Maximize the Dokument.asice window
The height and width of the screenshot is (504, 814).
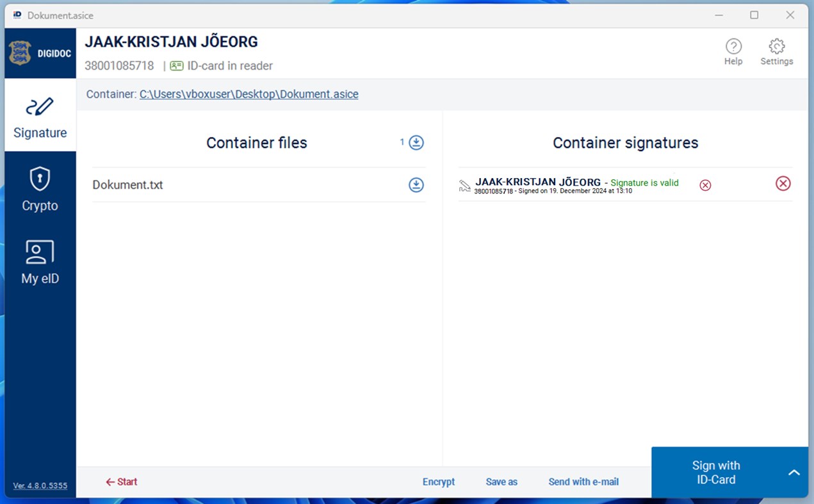754,15
